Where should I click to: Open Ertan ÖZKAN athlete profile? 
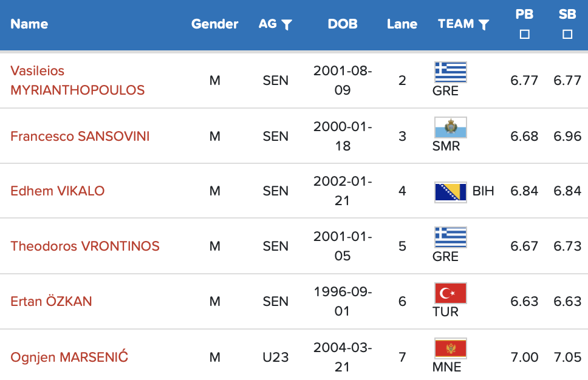[x=51, y=302]
